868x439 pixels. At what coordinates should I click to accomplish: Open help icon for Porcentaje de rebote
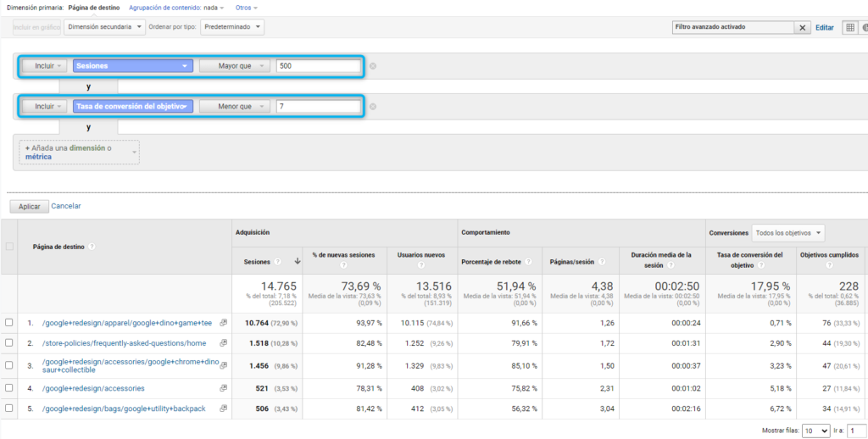click(x=529, y=261)
